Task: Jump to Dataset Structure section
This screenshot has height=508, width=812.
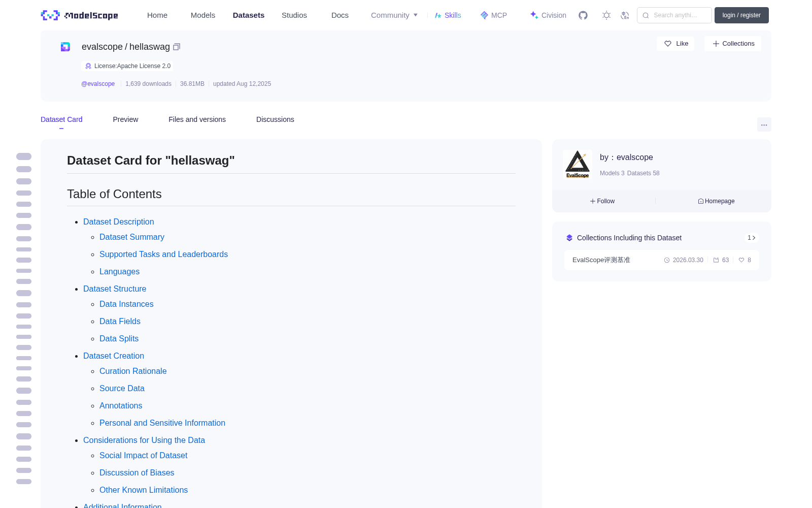Action: [115, 289]
